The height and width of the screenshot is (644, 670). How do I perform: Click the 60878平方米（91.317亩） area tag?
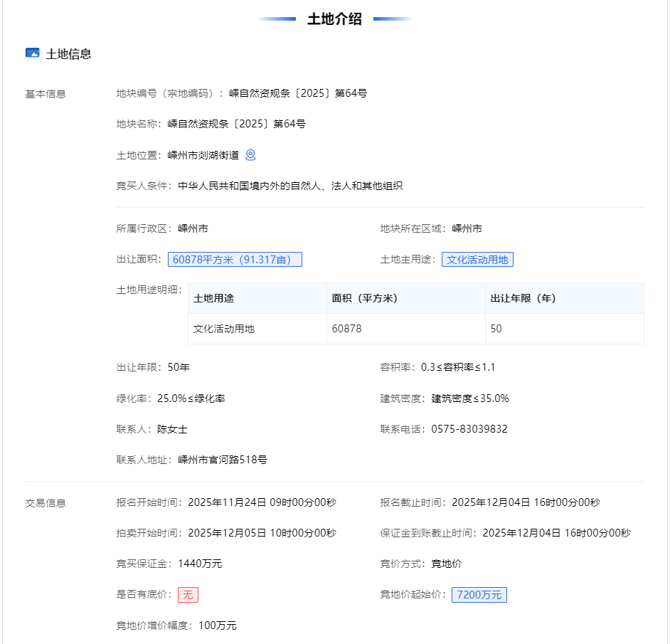click(x=235, y=260)
